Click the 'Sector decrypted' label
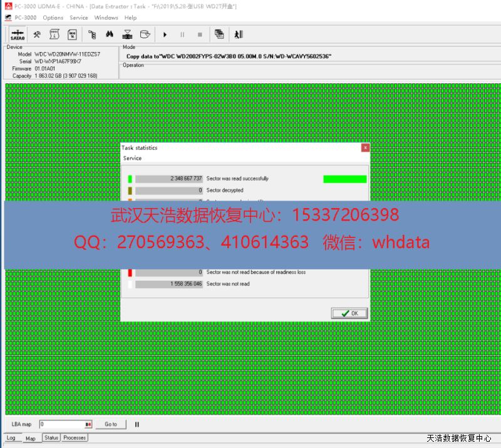This screenshot has width=501, height=448. (225, 190)
